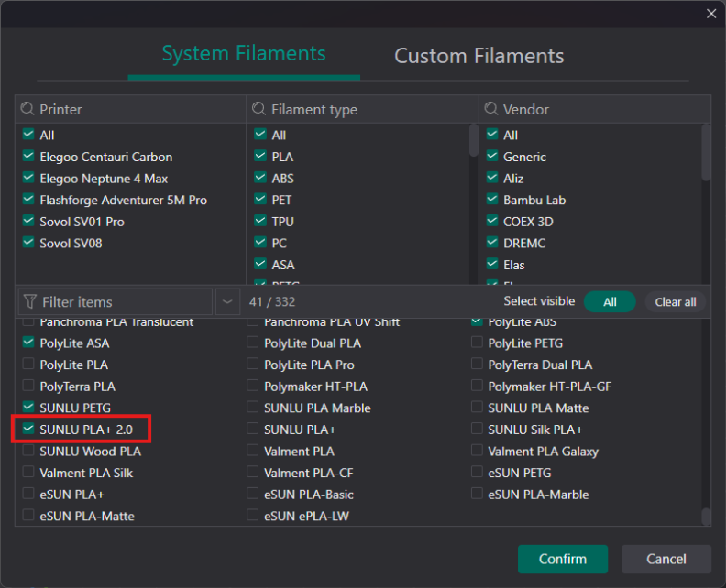Check SUNLU PLA Marble filament
This screenshot has width=726, height=588.
point(252,408)
